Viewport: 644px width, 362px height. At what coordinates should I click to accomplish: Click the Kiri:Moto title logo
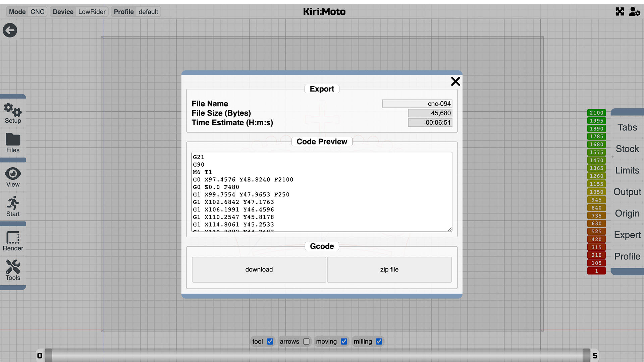(x=324, y=12)
